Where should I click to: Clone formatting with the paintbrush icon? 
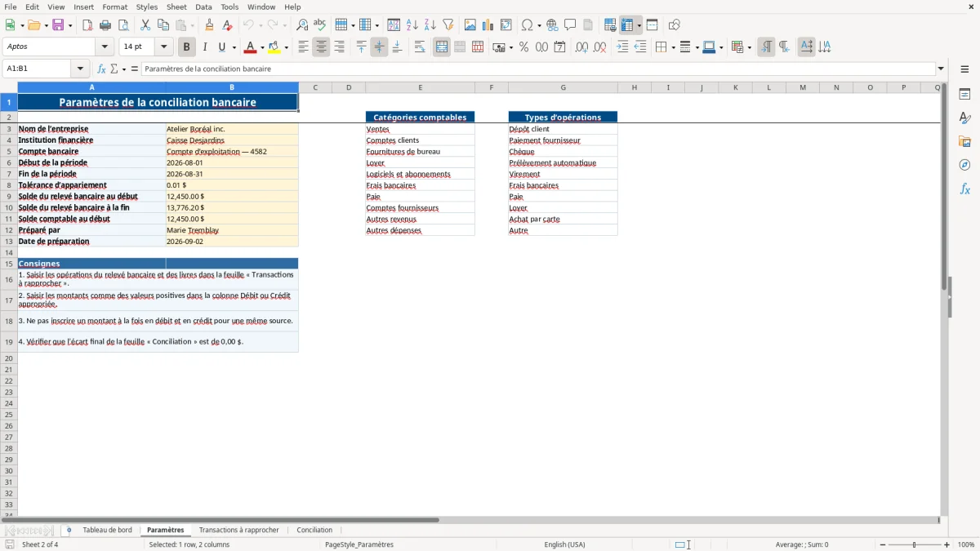(209, 25)
